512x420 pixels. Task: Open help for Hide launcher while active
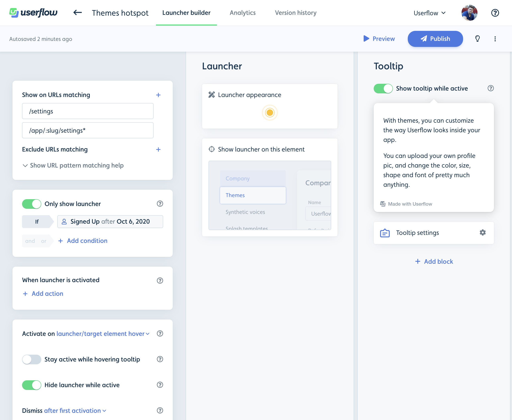160,385
